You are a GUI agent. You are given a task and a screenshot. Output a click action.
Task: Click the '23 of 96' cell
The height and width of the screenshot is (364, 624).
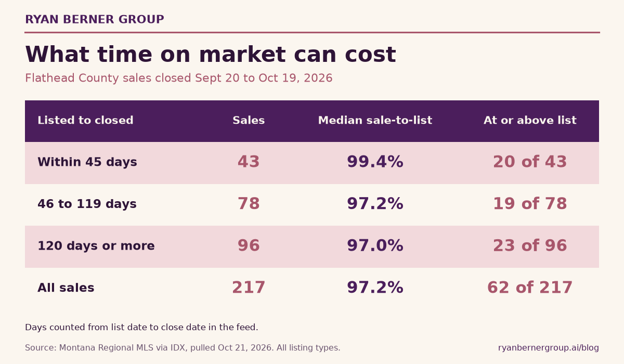pos(530,246)
